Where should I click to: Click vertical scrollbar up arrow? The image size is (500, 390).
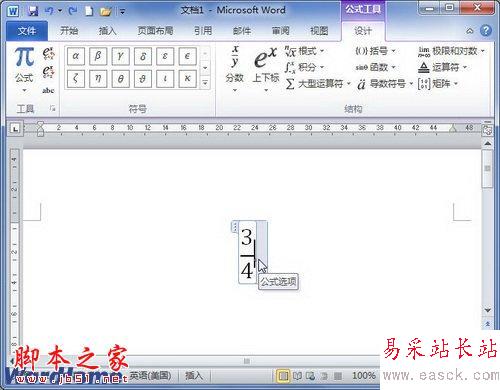point(487,143)
